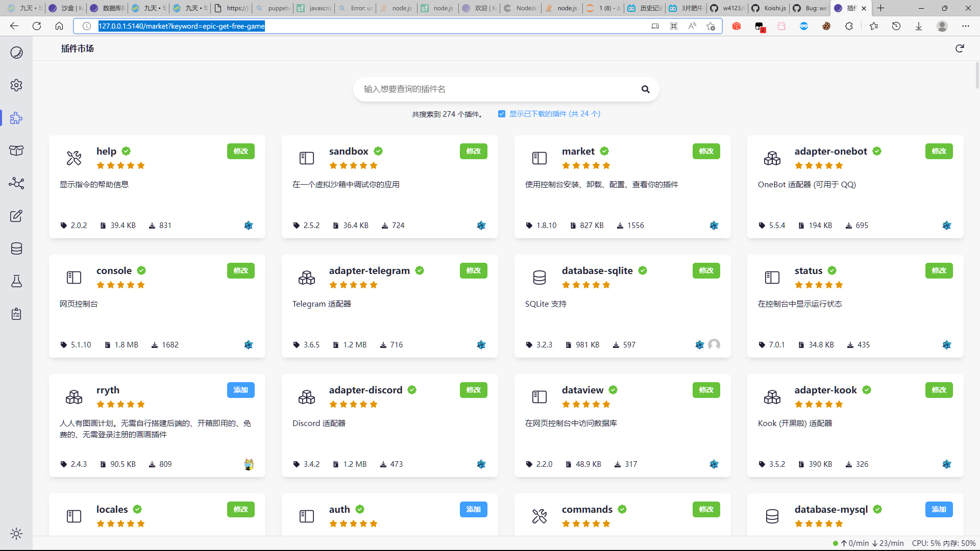Click the dashboard globe icon at sidebar top
The image size is (980, 551).
[x=16, y=53]
